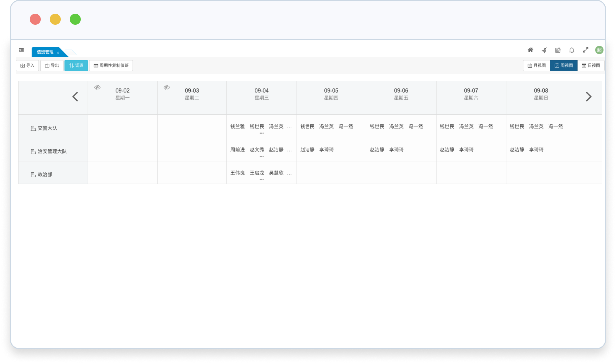This screenshot has width=616, height=364.
Task: Open the green user avatar menu
Action: point(599,50)
